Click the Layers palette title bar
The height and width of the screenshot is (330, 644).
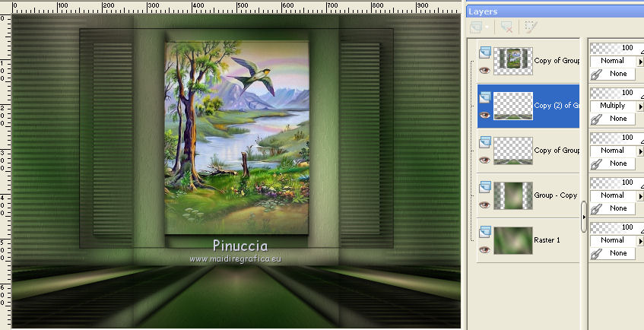[x=555, y=11]
